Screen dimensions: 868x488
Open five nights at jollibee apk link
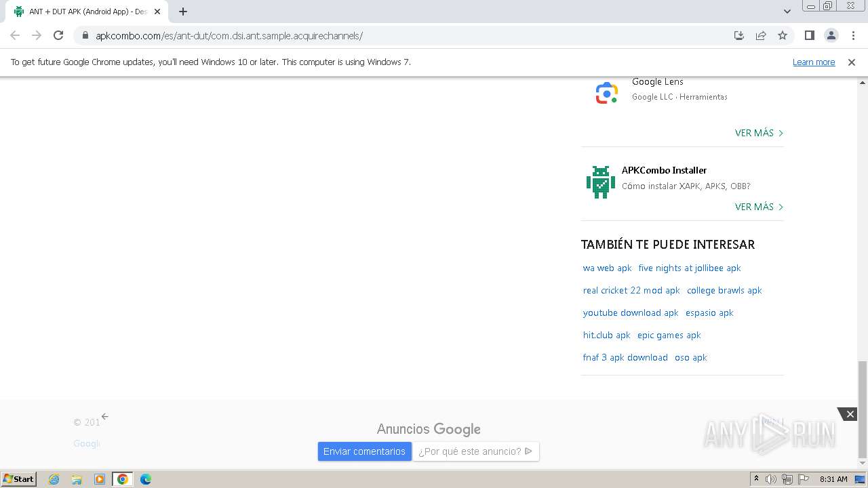tap(690, 268)
